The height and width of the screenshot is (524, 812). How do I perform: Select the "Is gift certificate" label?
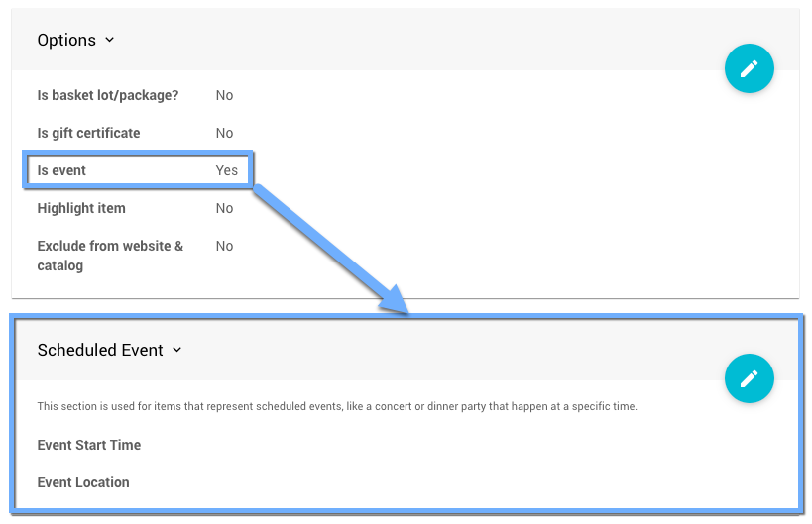[88, 133]
